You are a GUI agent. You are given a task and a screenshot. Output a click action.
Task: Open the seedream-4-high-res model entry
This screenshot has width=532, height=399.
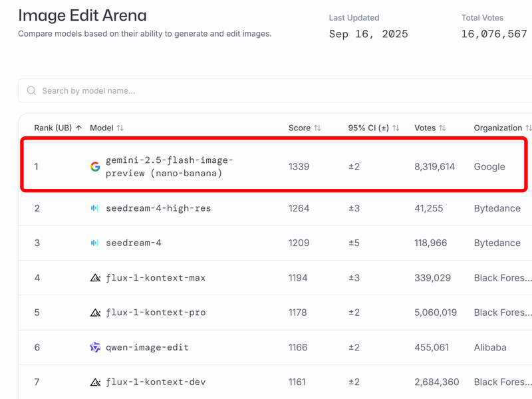pyautogui.click(x=158, y=208)
